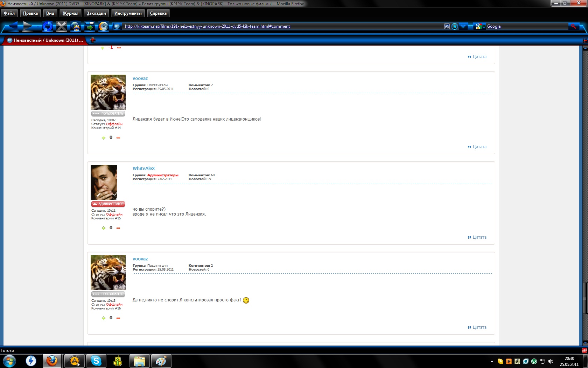Click the downloads toolbar icon with green arrow
Image resolution: width=588 pixels, height=368 pixels.
pyautogui.click(x=90, y=26)
